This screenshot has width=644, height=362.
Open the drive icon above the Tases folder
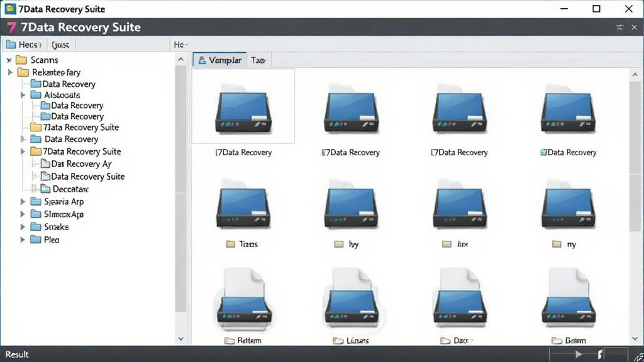243,204
